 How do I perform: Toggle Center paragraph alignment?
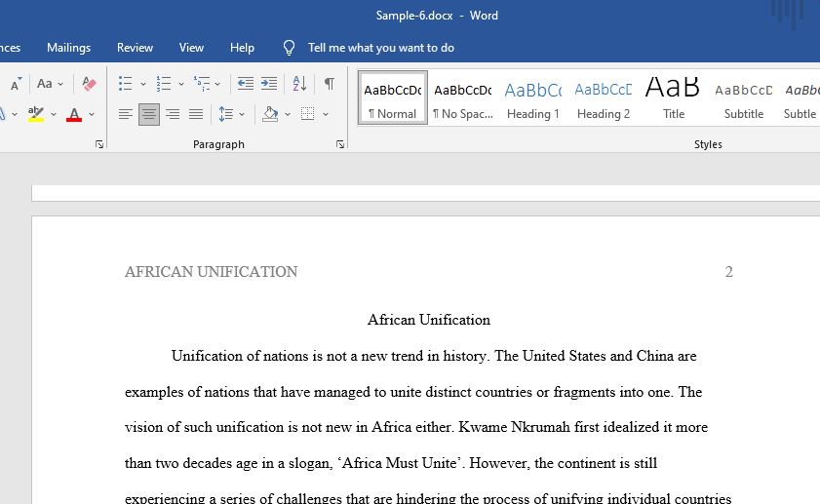tap(149, 114)
